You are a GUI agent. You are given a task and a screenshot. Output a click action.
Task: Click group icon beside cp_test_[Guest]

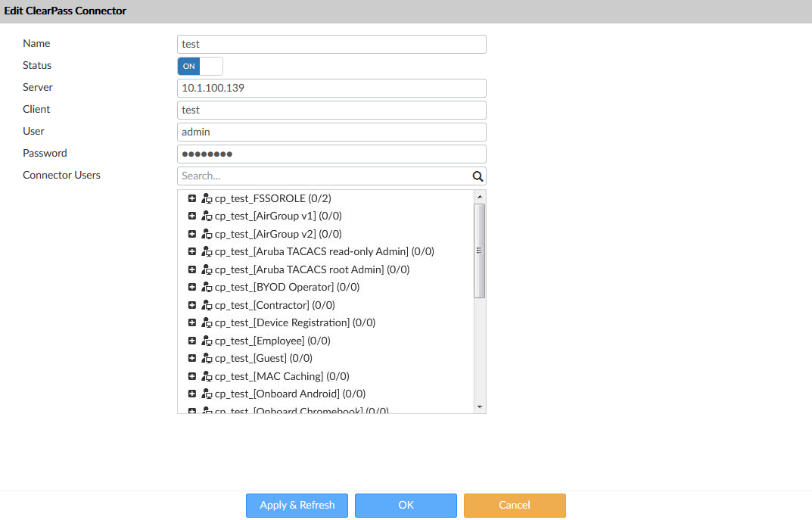pyautogui.click(x=207, y=359)
